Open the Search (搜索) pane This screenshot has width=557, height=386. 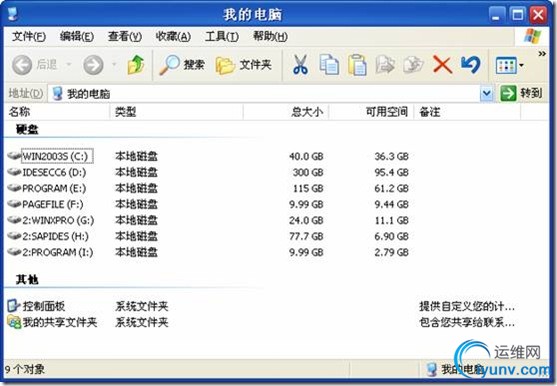182,65
